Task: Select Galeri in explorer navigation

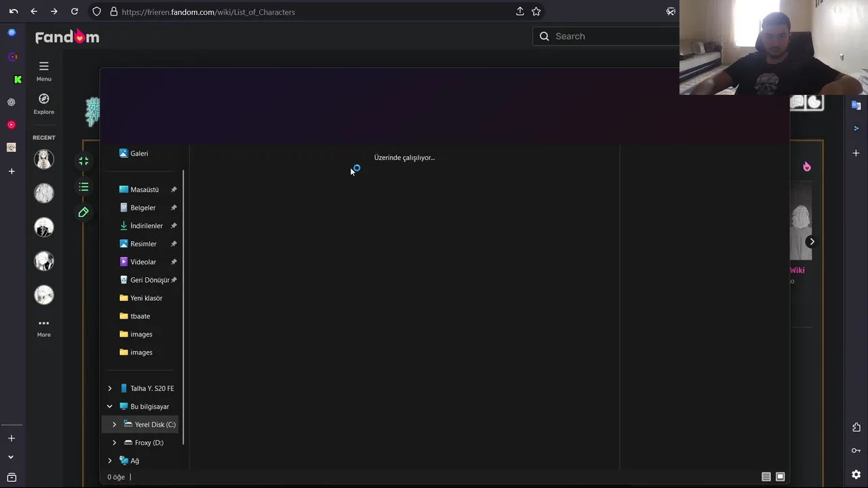Action: click(134, 154)
